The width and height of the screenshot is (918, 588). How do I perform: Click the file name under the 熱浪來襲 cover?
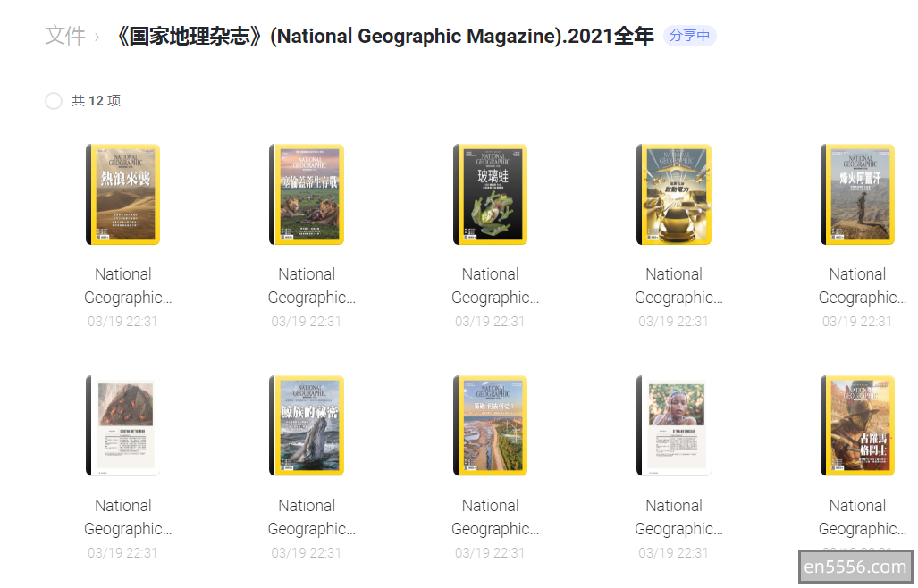coord(128,286)
